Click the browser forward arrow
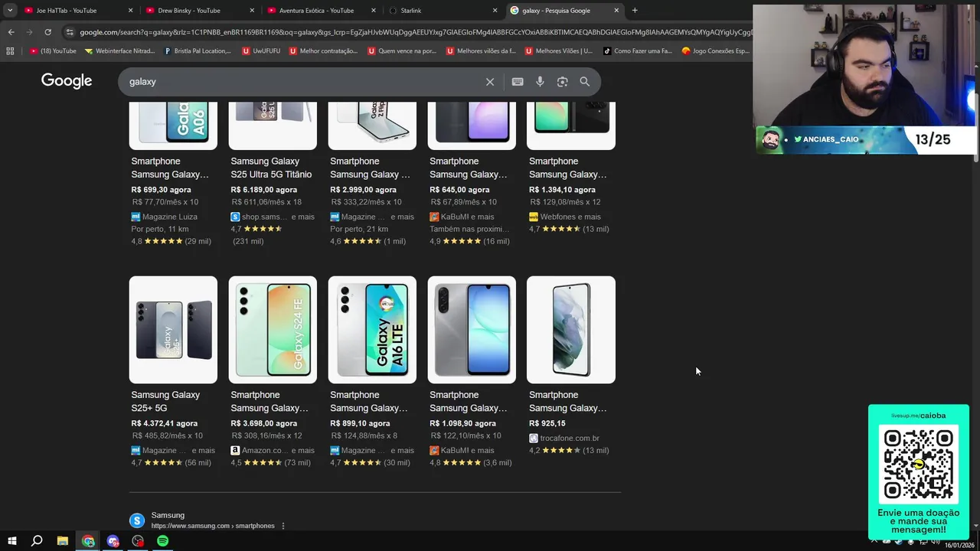Screen dimensions: 980x551 pos(29,32)
